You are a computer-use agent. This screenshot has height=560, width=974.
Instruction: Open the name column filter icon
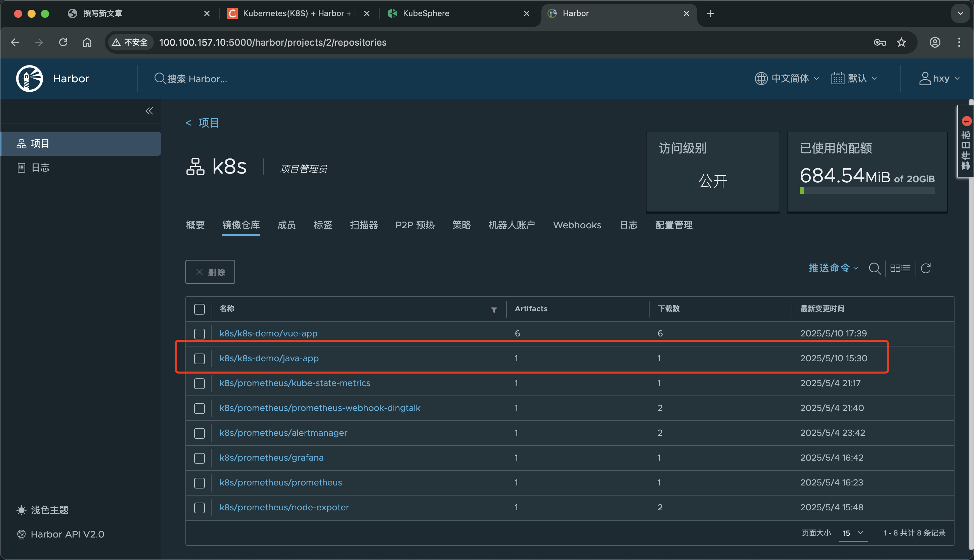click(494, 310)
